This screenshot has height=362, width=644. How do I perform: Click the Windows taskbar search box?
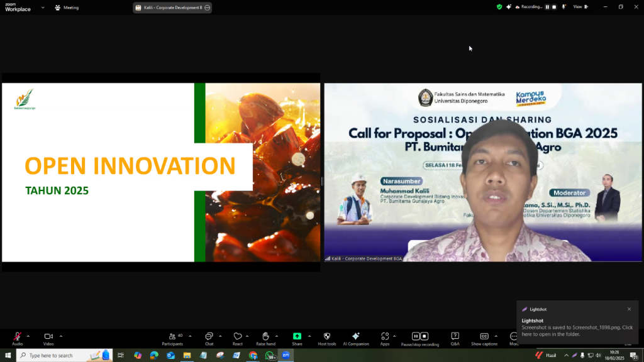60,356
